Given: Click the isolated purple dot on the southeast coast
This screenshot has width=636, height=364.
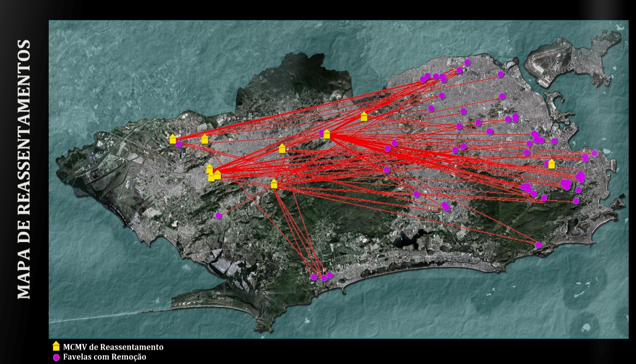Looking at the screenshot, I should point(539,244).
